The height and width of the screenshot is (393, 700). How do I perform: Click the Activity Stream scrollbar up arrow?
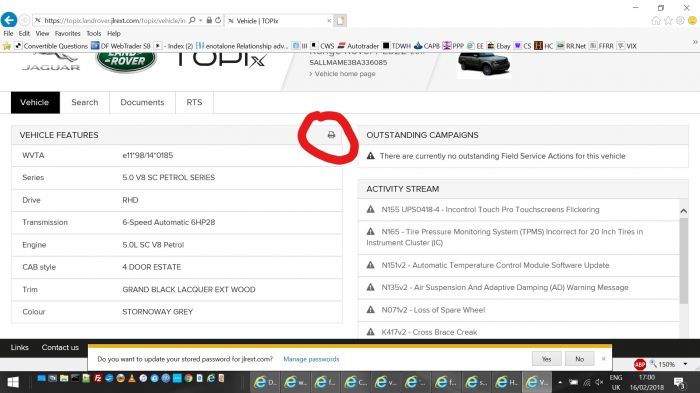tap(683, 211)
